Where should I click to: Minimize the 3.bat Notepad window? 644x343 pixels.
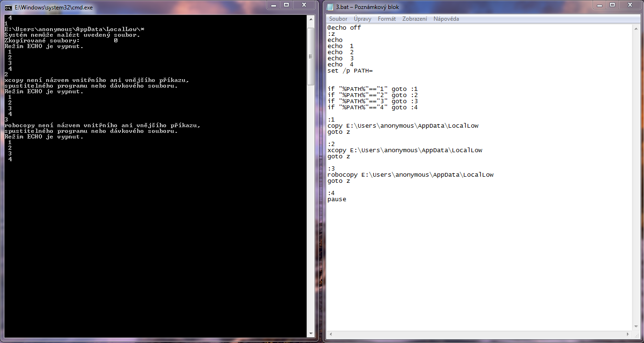click(x=599, y=5)
